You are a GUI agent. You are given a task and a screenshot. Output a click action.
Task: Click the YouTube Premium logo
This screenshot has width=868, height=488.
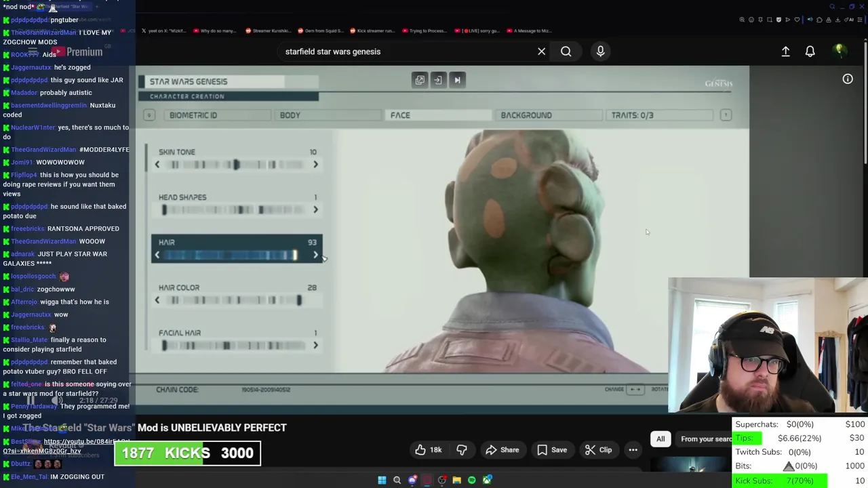[77, 52]
